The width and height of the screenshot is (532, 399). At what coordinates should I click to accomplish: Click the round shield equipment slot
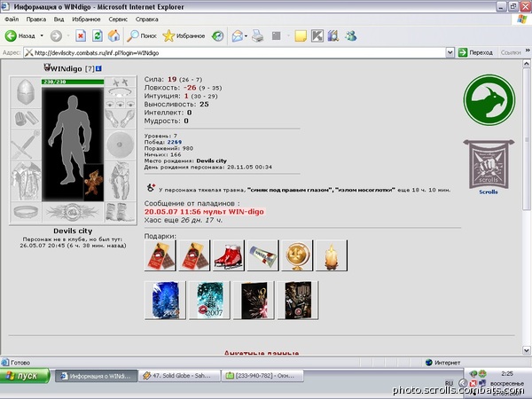click(120, 145)
